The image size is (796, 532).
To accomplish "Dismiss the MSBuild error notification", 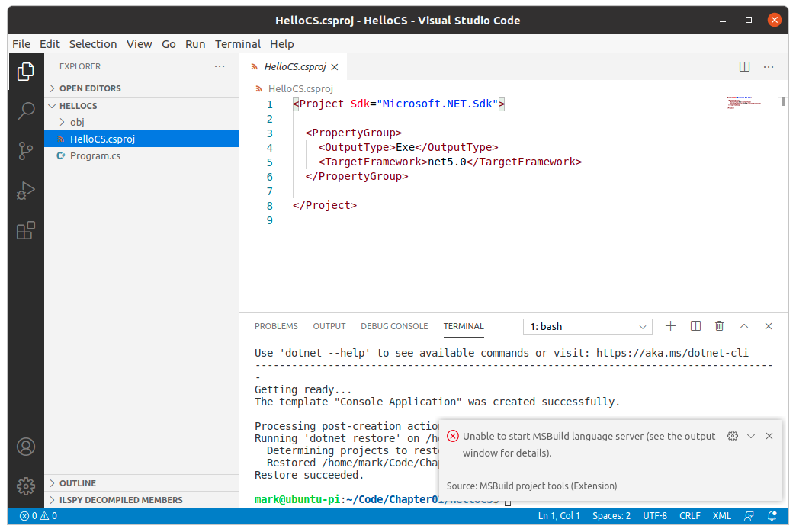I will click(x=769, y=436).
